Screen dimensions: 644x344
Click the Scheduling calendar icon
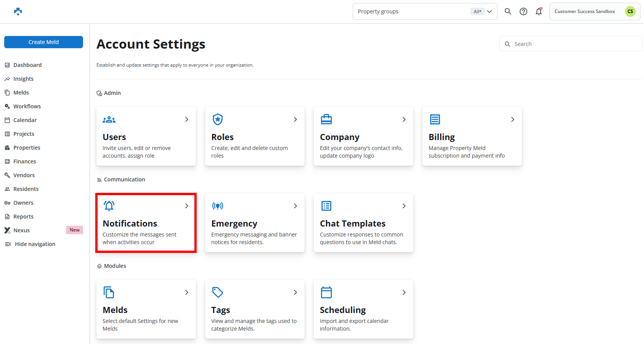(x=326, y=292)
